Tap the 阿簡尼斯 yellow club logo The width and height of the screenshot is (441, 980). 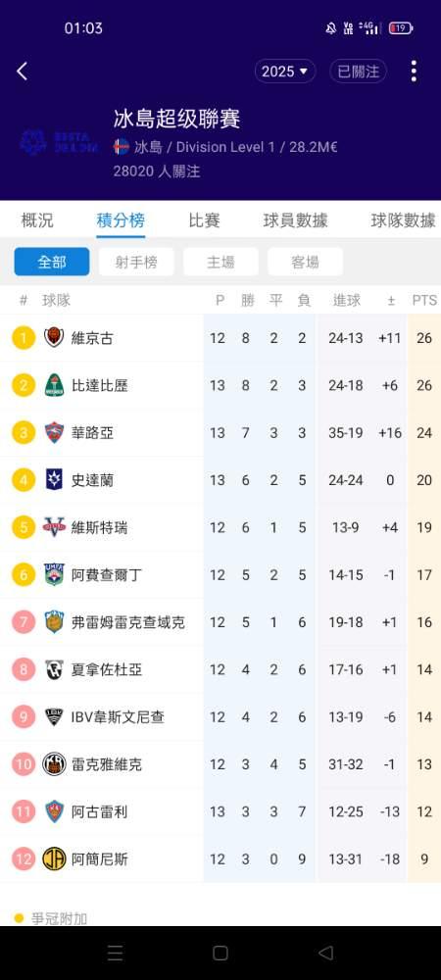click(54, 859)
